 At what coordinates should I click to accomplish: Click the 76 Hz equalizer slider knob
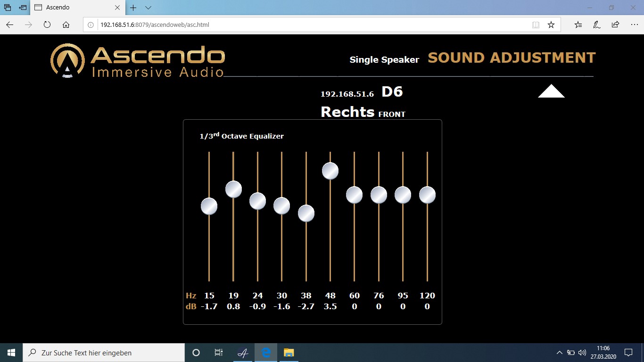(x=379, y=195)
